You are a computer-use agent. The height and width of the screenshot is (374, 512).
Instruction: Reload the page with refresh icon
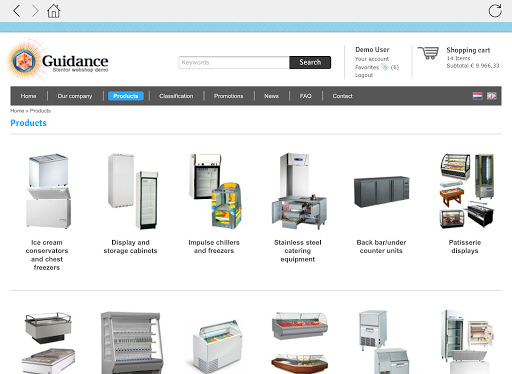[495, 11]
